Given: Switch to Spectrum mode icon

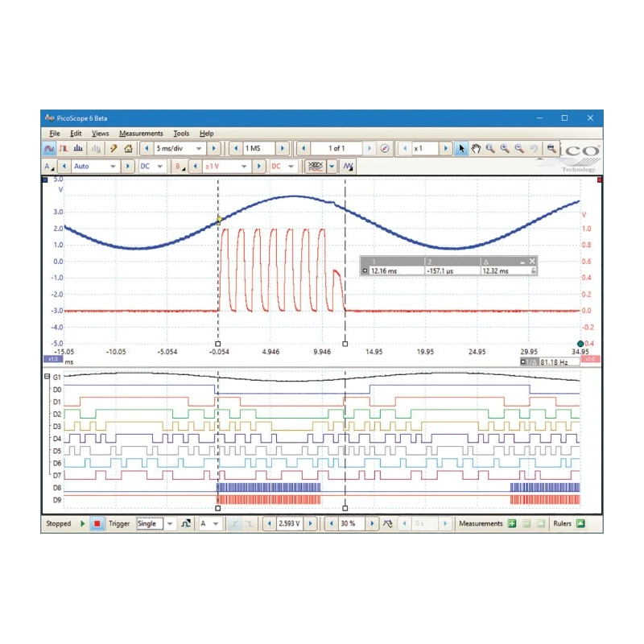Looking at the screenshot, I should tap(78, 149).
